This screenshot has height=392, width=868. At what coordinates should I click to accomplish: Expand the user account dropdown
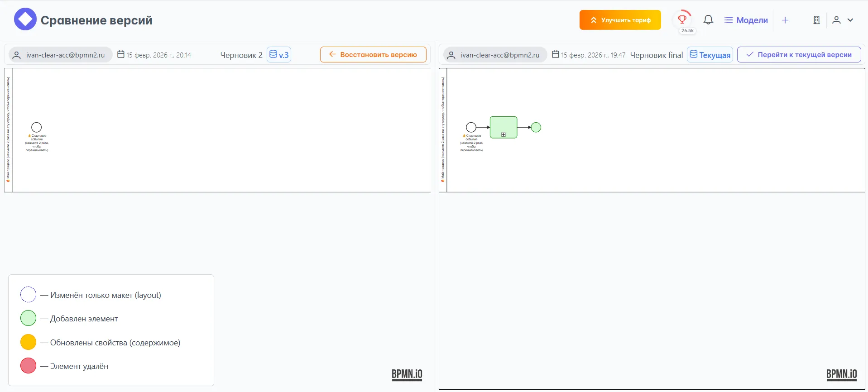coord(843,20)
